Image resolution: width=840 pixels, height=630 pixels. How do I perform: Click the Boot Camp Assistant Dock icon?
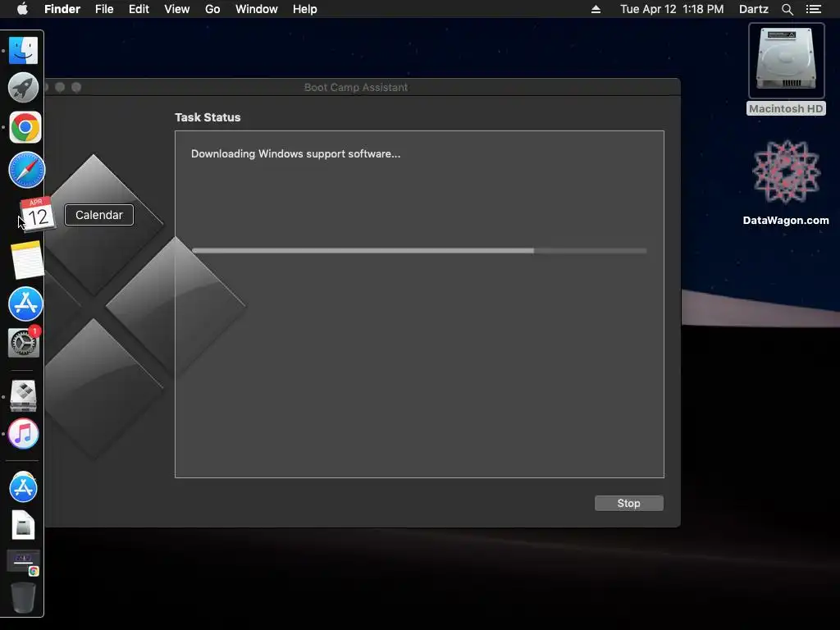[x=23, y=396]
